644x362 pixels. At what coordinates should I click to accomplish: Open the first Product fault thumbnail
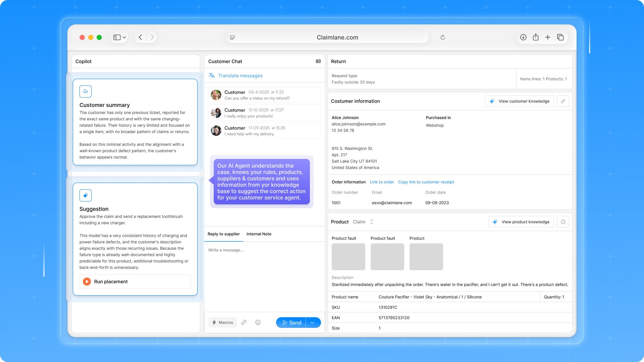coord(348,257)
